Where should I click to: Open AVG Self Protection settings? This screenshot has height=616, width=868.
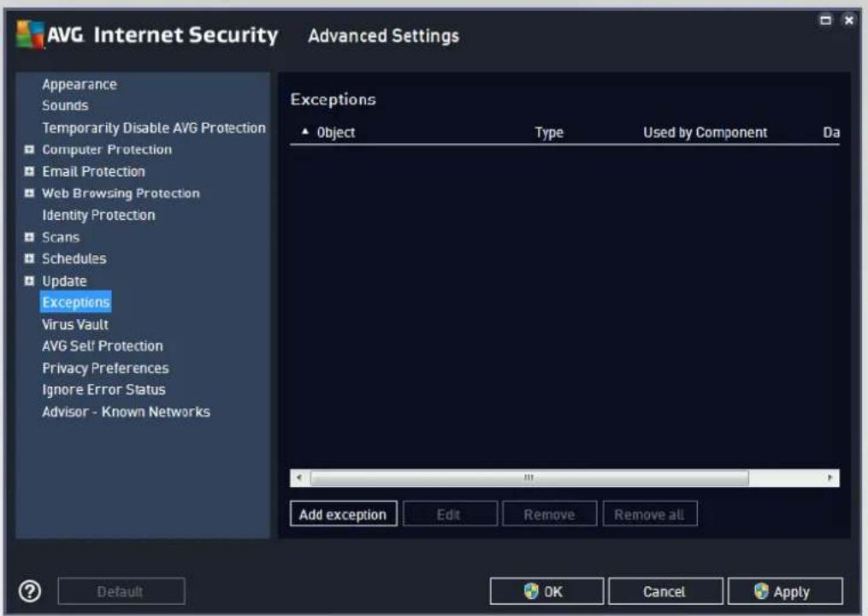pyautogui.click(x=103, y=346)
